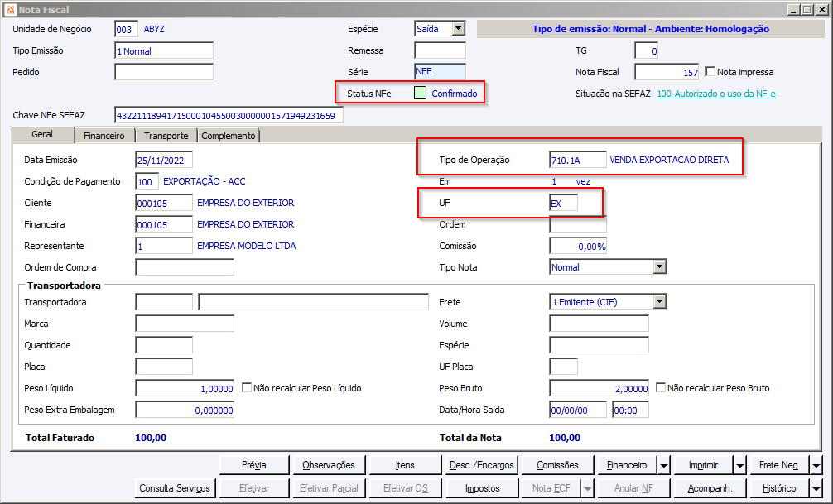Click the Chave NFe SEFAZ field
833x504 pixels.
pyautogui.click(x=229, y=115)
